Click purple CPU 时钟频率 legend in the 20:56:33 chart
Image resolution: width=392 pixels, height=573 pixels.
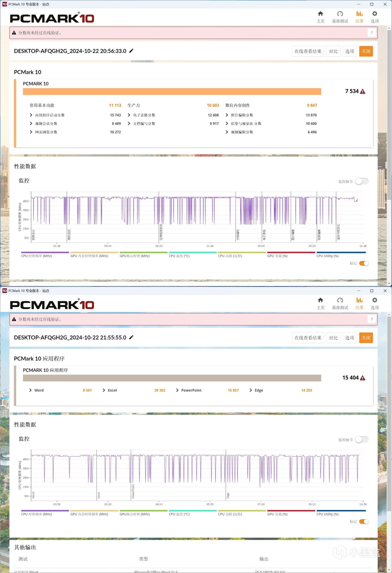pyautogui.click(x=45, y=255)
